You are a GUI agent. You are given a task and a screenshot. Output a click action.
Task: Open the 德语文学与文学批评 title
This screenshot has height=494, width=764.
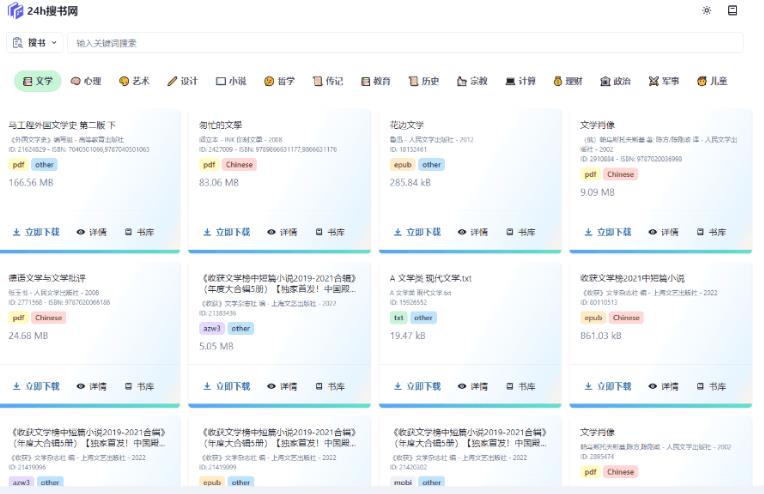point(47,278)
